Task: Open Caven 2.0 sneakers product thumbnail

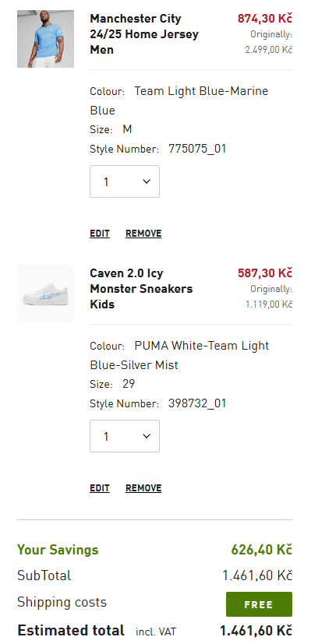Action: tap(46, 294)
